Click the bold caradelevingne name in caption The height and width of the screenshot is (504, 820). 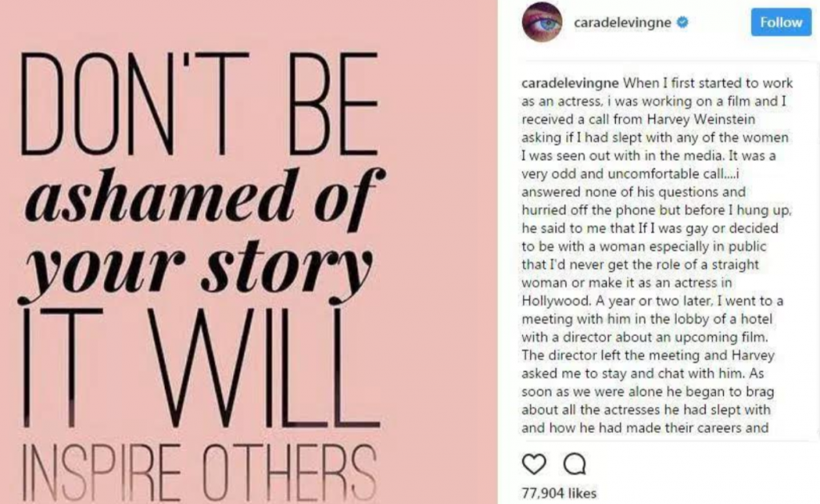click(x=570, y=83)
